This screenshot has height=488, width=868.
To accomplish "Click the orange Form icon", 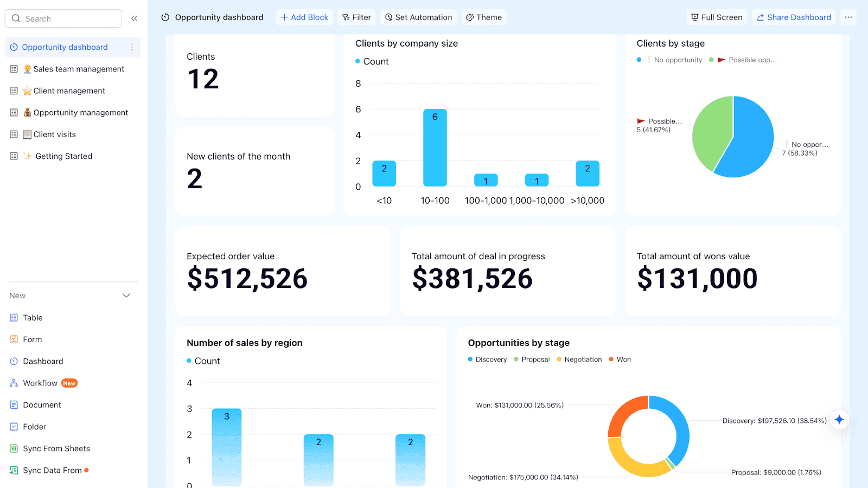I will [14, 339].
